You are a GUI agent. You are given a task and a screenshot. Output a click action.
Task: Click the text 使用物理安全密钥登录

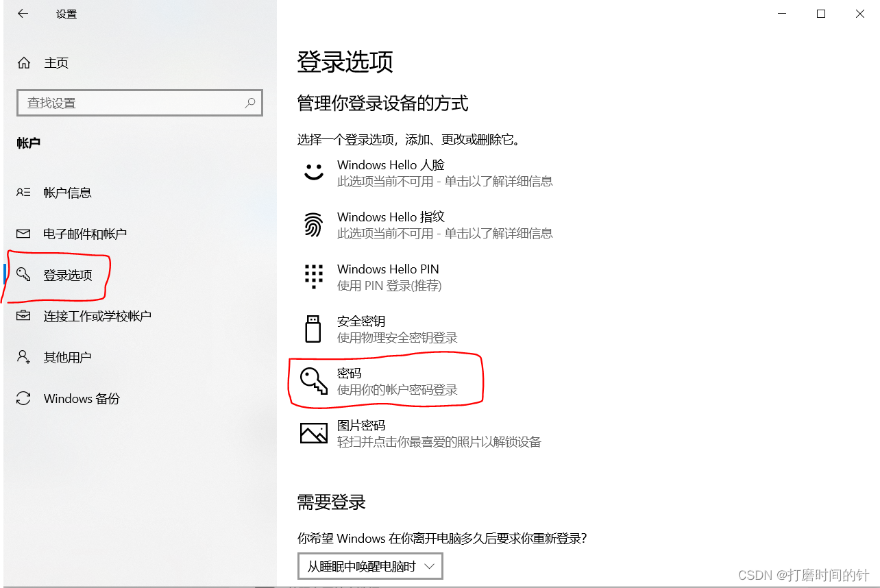pos(398,338)
